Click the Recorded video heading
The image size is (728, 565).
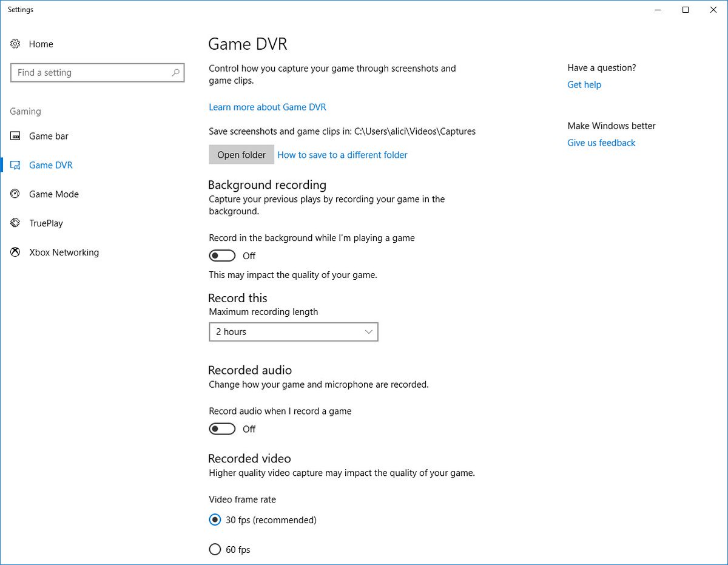(249, 458)
